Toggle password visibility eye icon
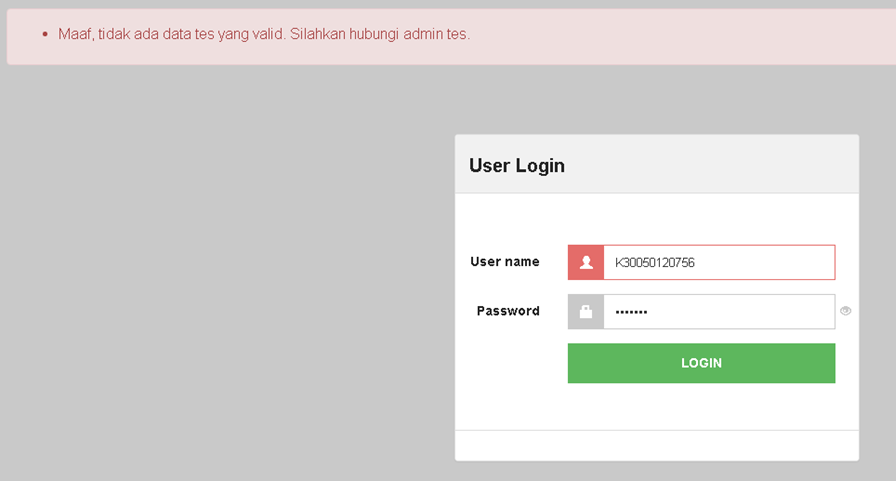This screenshot has height=481, width=896. 846,311
